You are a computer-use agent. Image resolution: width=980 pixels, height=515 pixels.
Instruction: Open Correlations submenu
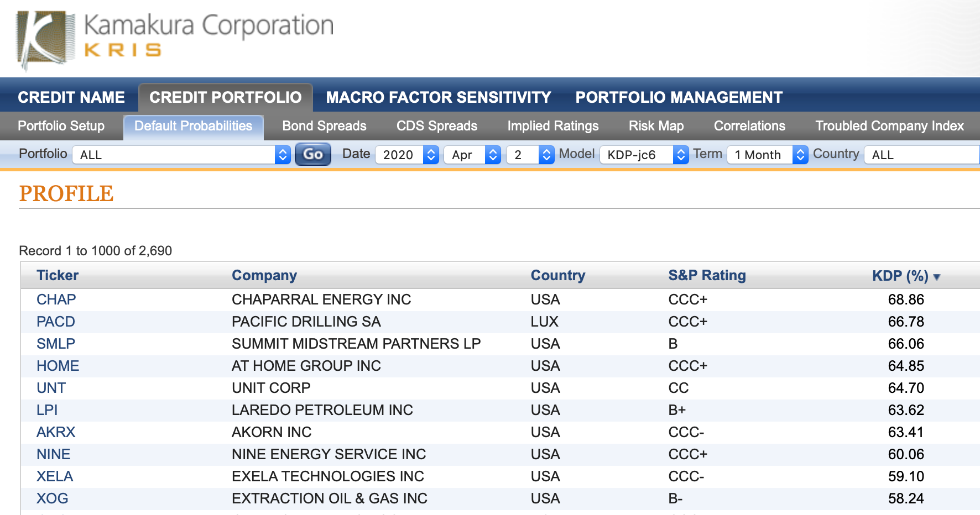(749, 126)
